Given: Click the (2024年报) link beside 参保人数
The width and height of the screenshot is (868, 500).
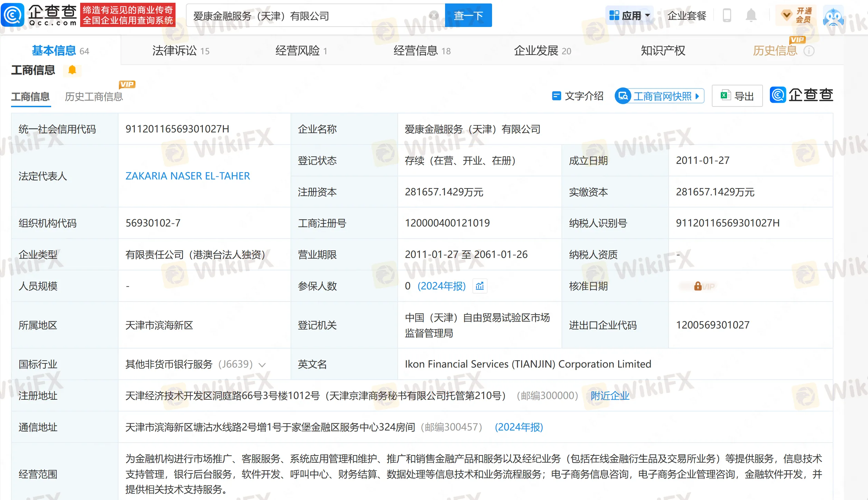Looking at the screenshot, I should 441,286.
